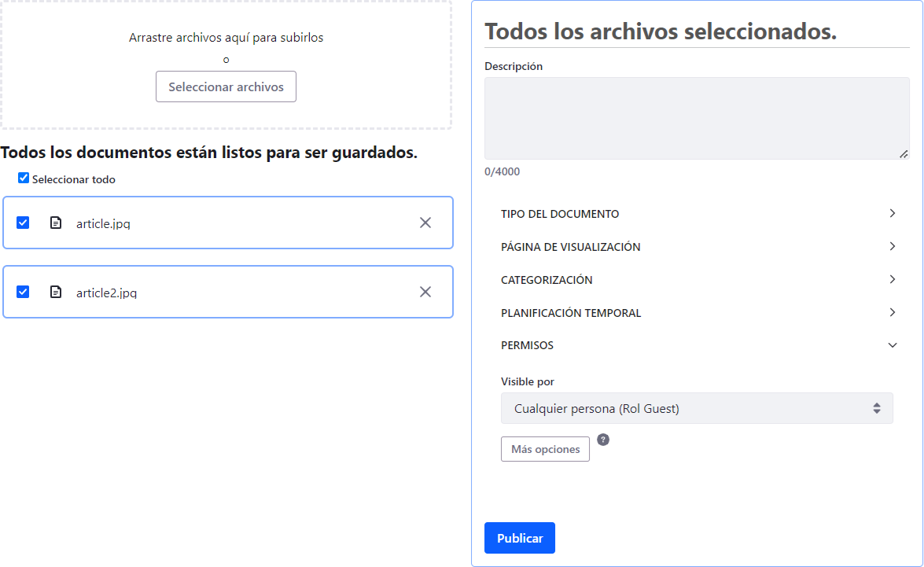The image size is (924, 567).
Task: Open the Visible por dropdown
Action: (x=697, y=408)
